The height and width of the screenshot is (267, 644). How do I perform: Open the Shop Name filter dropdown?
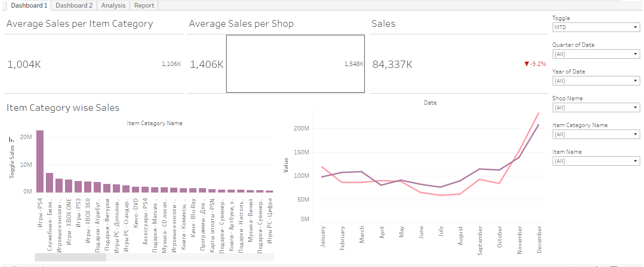596,107
